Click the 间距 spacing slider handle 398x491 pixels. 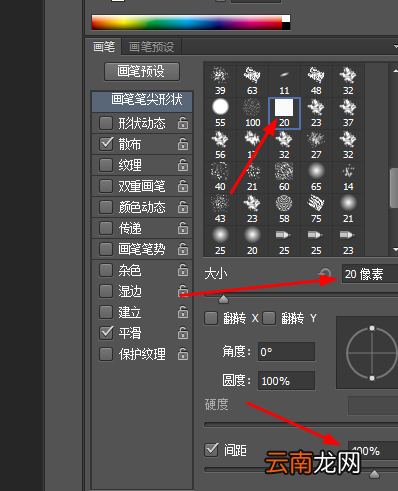(x=375, y=474)
